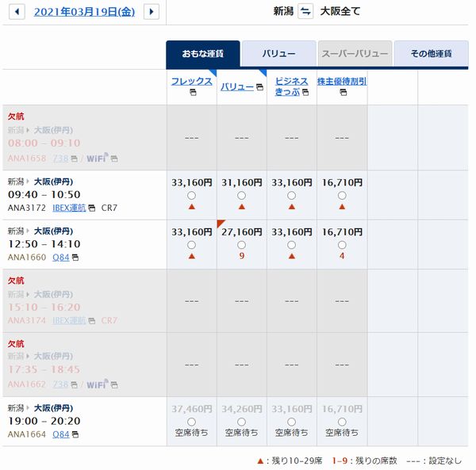Click the 12:50 – 14:10 flight time
The height and width of the screenshot is (470, 476).
coord(44,244)
